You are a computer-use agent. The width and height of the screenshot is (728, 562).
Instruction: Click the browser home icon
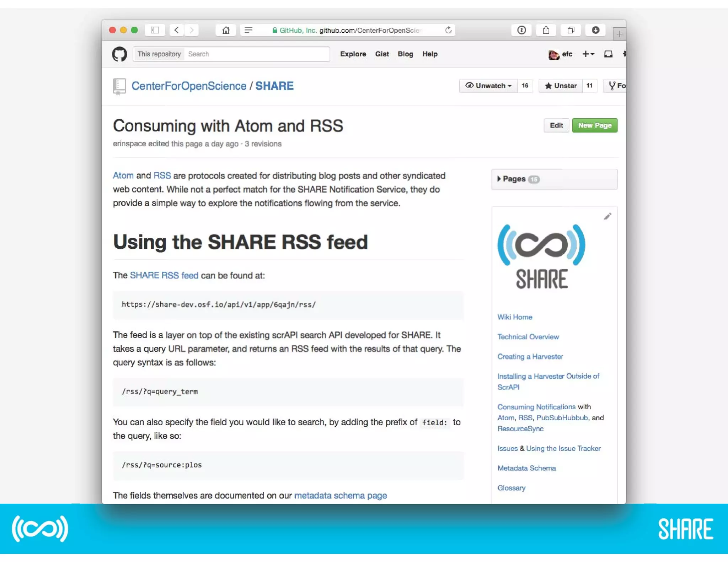tap(226, 30)
